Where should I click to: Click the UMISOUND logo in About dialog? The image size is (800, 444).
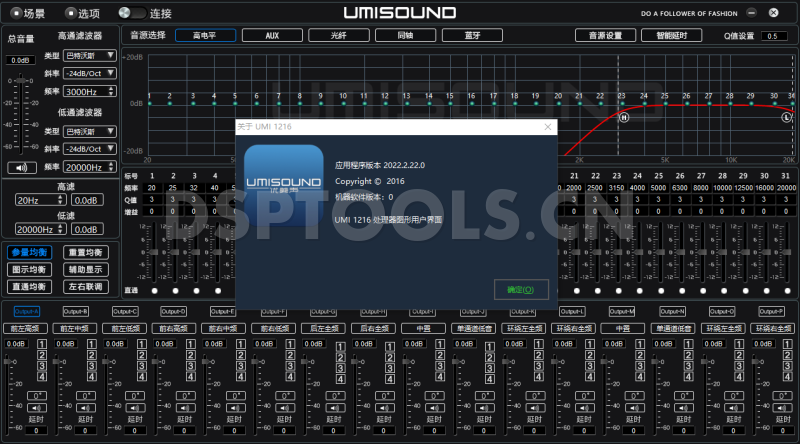(x=284, y=185)
